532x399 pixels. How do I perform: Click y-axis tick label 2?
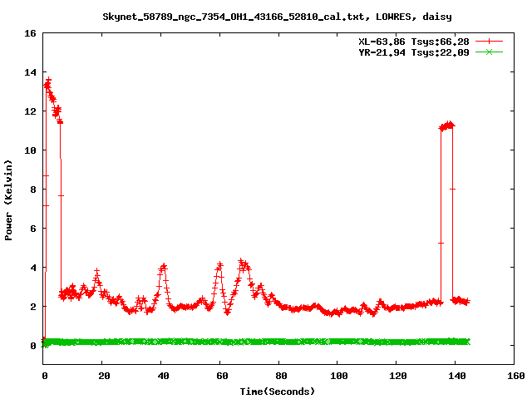(x=33, y=307)
